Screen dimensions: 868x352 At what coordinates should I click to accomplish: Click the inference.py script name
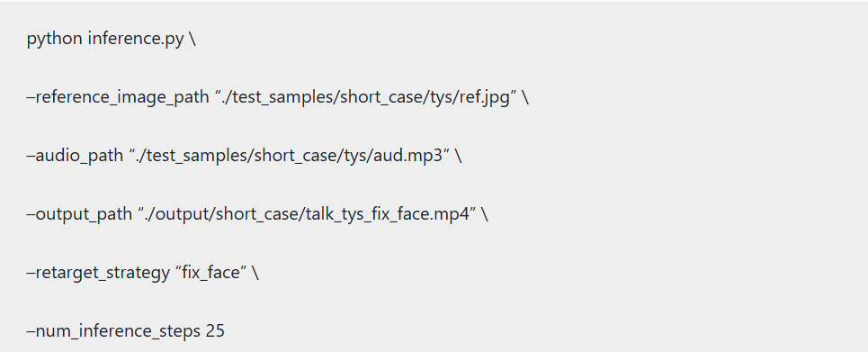(136, 40)
